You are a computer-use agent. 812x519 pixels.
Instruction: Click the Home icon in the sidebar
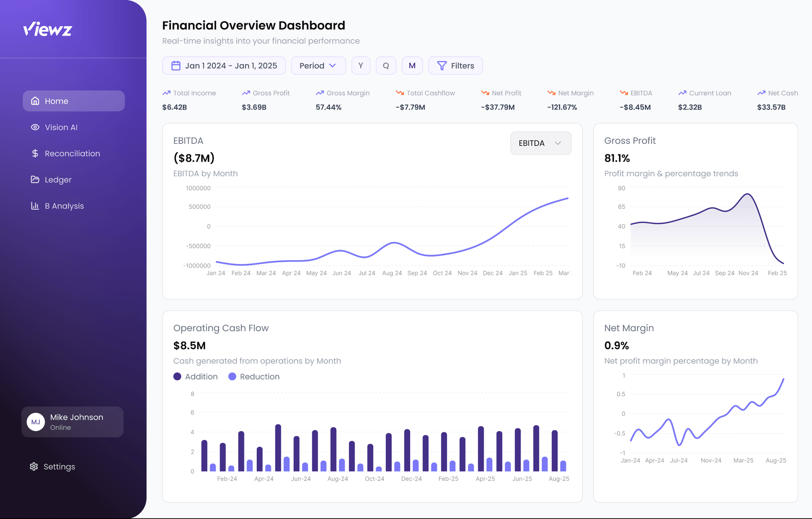coord(35,101)
